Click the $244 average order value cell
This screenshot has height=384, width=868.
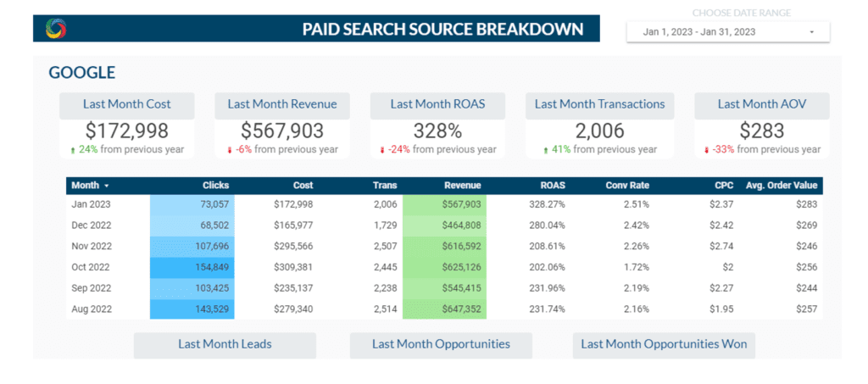click(x=808, y=288)
